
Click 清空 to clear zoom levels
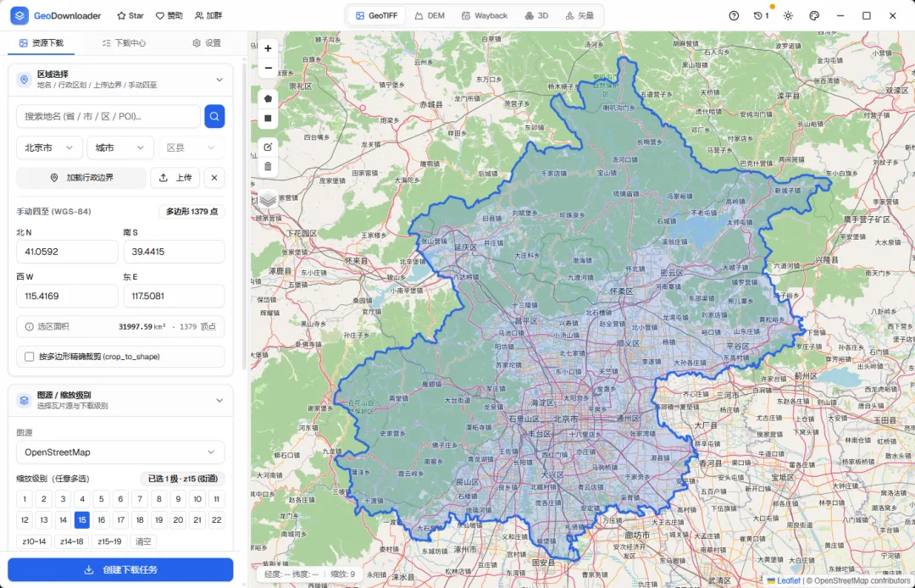pyautogui.click(x=143, y=541)
